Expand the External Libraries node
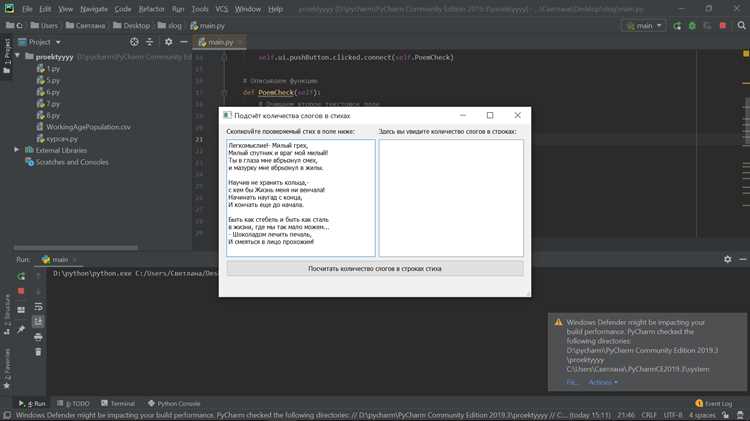 (x=17, y=150)
